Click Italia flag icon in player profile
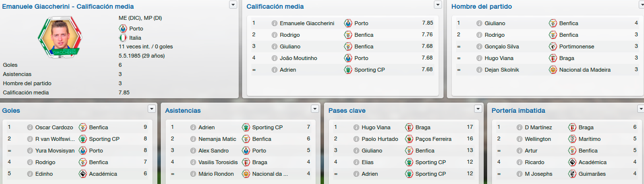The height and width of the screenshot is (184, 644). click(x=123, y=38)
